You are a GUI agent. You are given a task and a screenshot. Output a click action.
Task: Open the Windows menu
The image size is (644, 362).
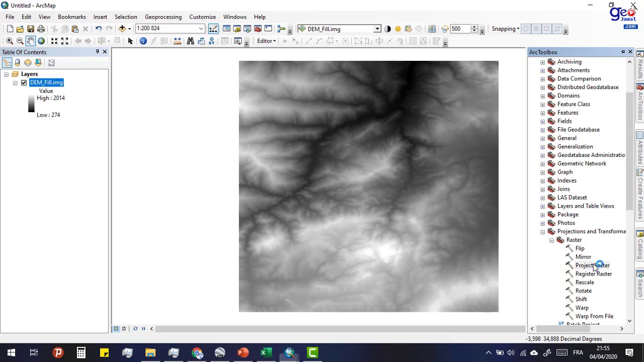tap(235, 17)
